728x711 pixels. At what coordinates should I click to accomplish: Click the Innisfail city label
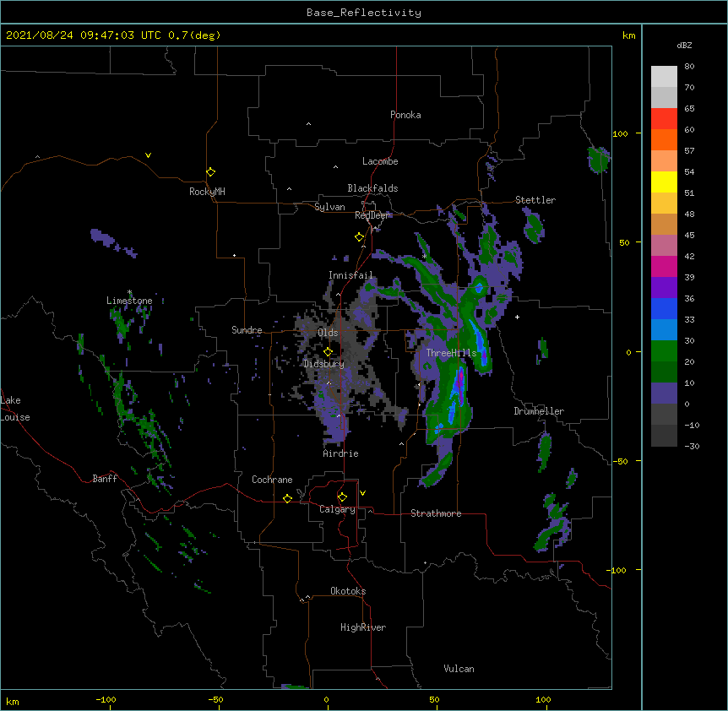(350, 275)
